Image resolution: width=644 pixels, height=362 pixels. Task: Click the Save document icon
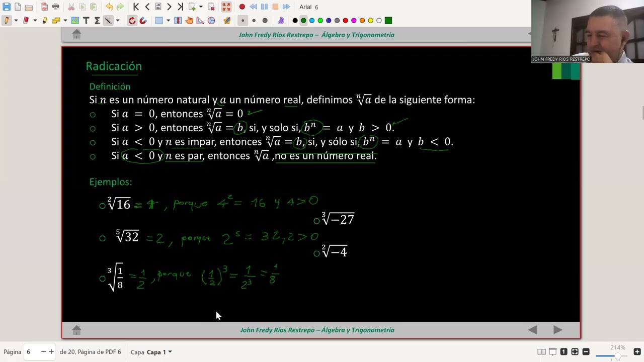7,7
